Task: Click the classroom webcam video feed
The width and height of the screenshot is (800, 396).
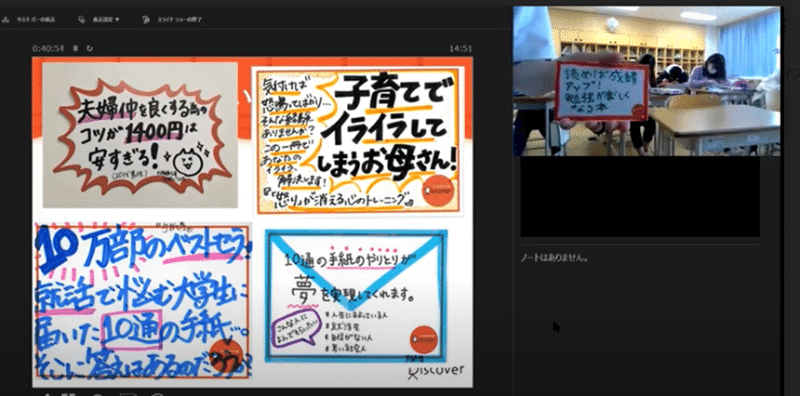Action: [x=646, y=81]
